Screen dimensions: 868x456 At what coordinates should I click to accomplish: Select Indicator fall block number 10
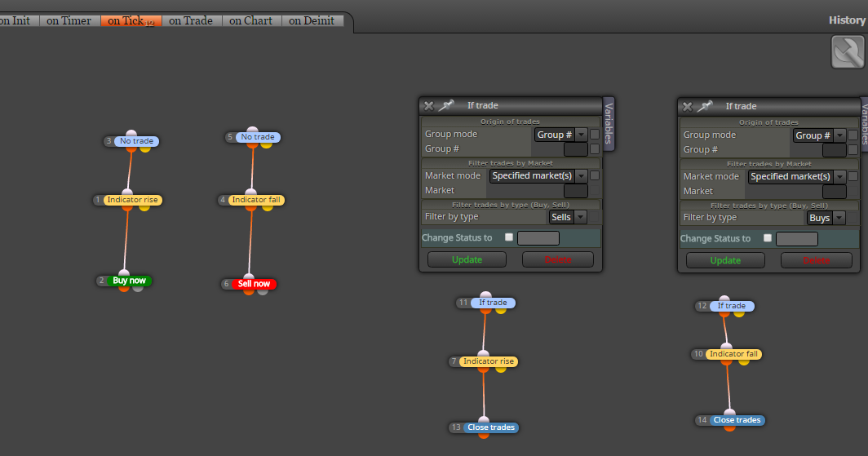[x=734, y=354]
